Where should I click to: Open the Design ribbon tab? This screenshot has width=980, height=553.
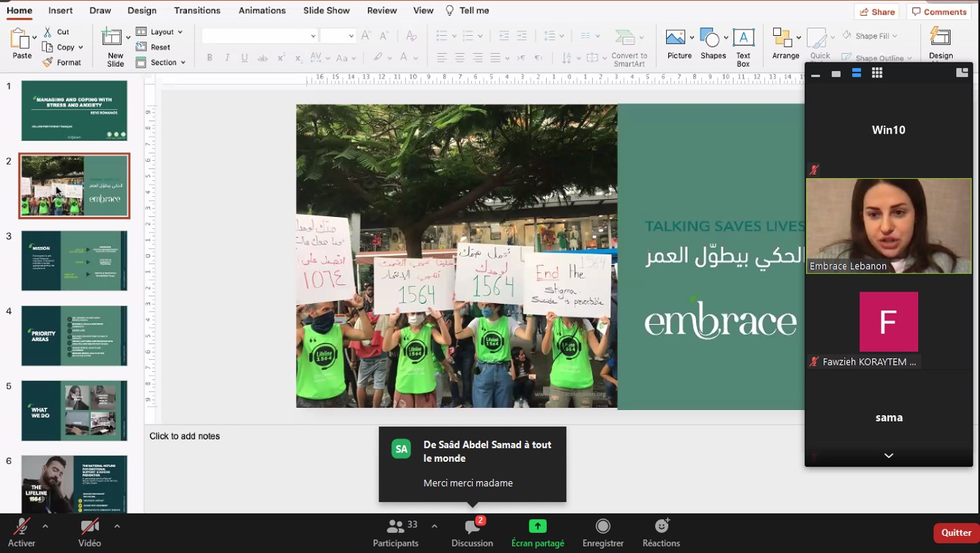coord(142,11)
